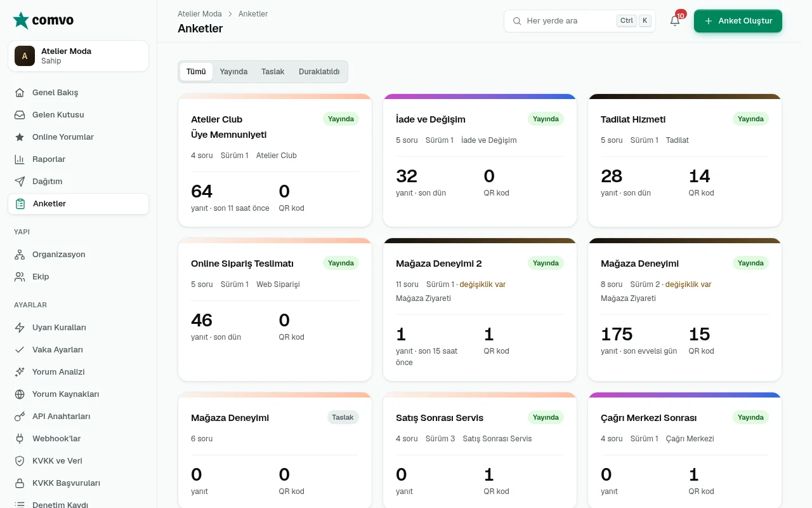This screenshot has height=508, width=812.
Task: Click the Anketler breadcrumb
Action: click(x=253, y=14)
